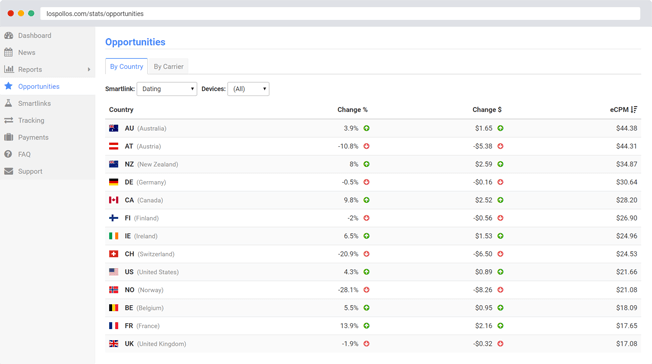Open Smartlinks in the sidebar
The width and height of the screenshot is (652, 364).
pos(35,103)
